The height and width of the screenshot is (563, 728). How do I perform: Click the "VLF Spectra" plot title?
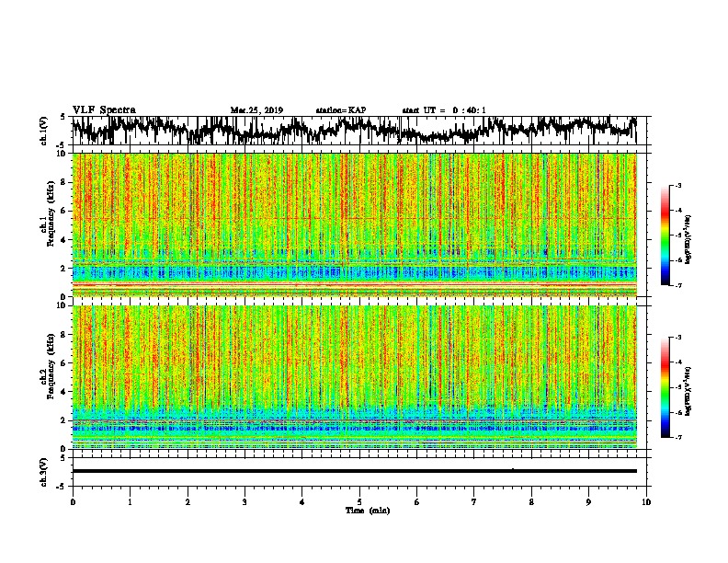(x=104, y=110)
